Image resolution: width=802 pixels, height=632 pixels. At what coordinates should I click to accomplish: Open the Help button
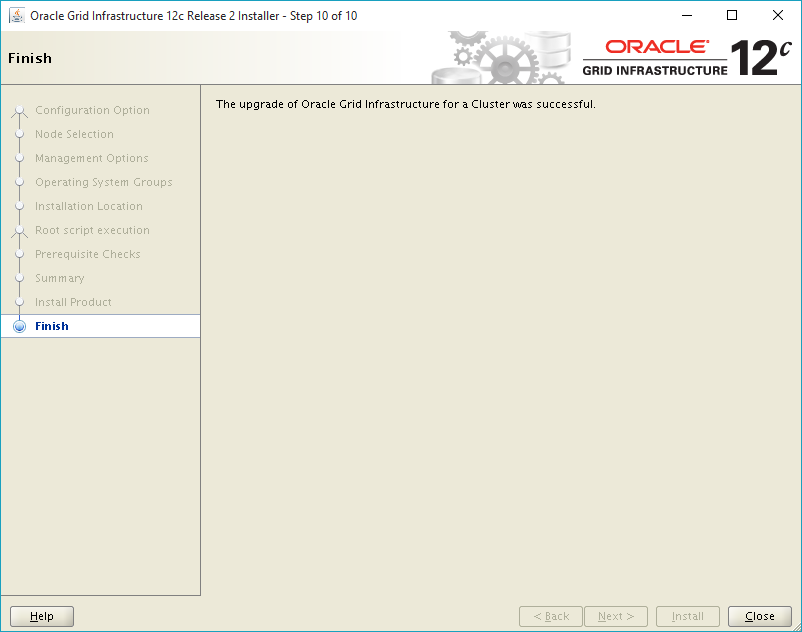coord(42,616)
